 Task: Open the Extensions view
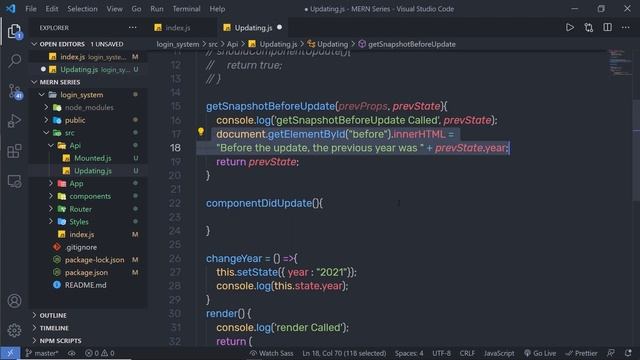tap(14, 151)
